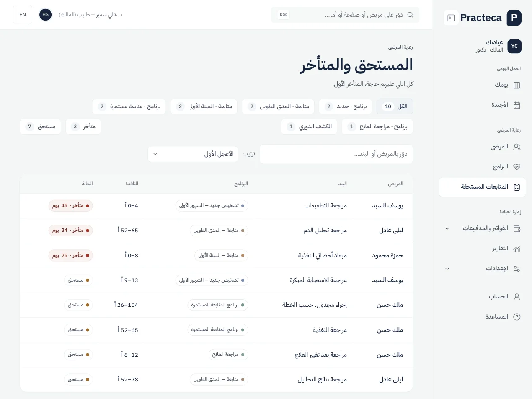Click the الإعدادات sliders icon
This screenshot has width=532, height=399.
pyautogui.click(x=517, y=269)
